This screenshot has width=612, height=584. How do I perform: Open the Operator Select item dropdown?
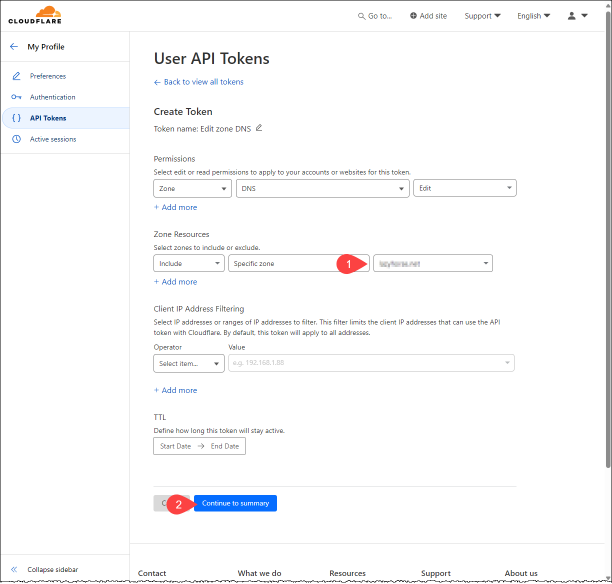coord(188,364)
